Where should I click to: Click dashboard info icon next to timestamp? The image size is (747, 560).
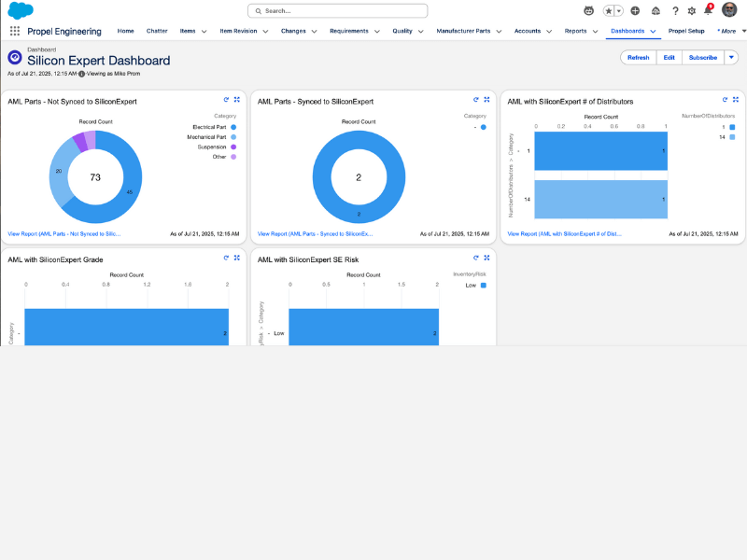81,74
